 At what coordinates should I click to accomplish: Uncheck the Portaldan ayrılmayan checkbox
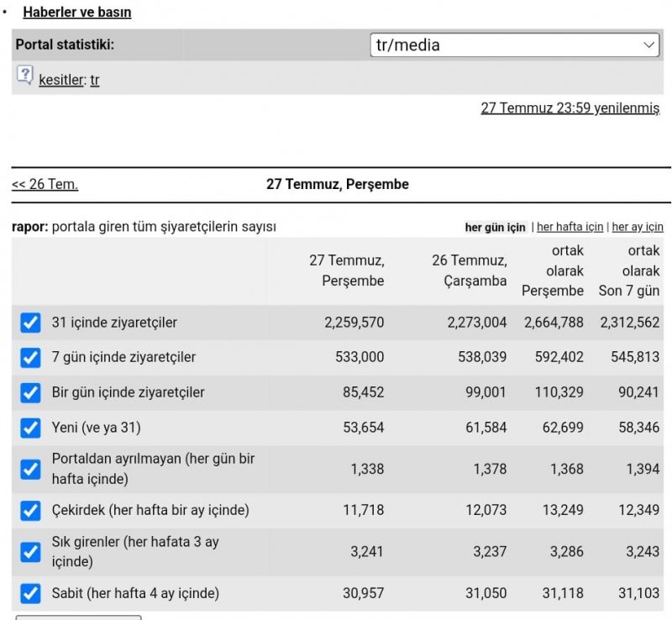coord(30,469)
